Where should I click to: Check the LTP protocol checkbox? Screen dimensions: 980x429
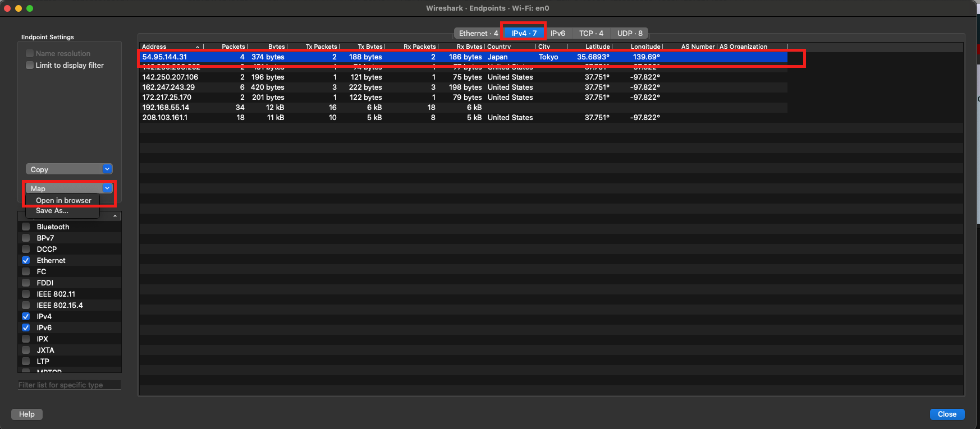26,361
